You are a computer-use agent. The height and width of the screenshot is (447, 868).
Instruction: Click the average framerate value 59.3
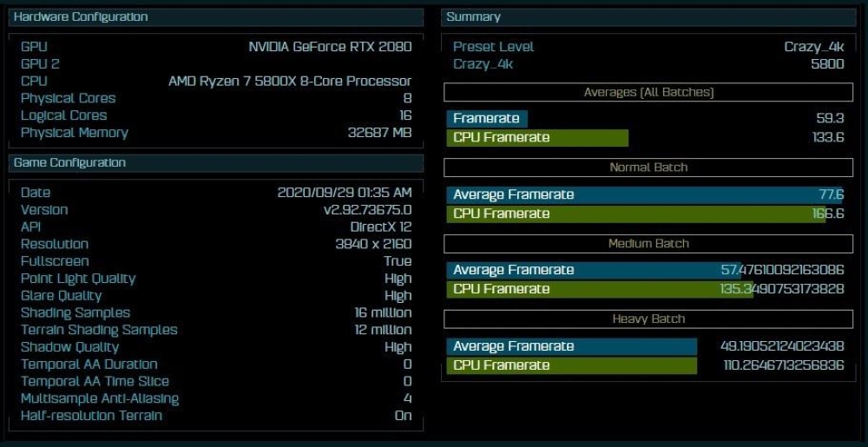coord(830,118)
